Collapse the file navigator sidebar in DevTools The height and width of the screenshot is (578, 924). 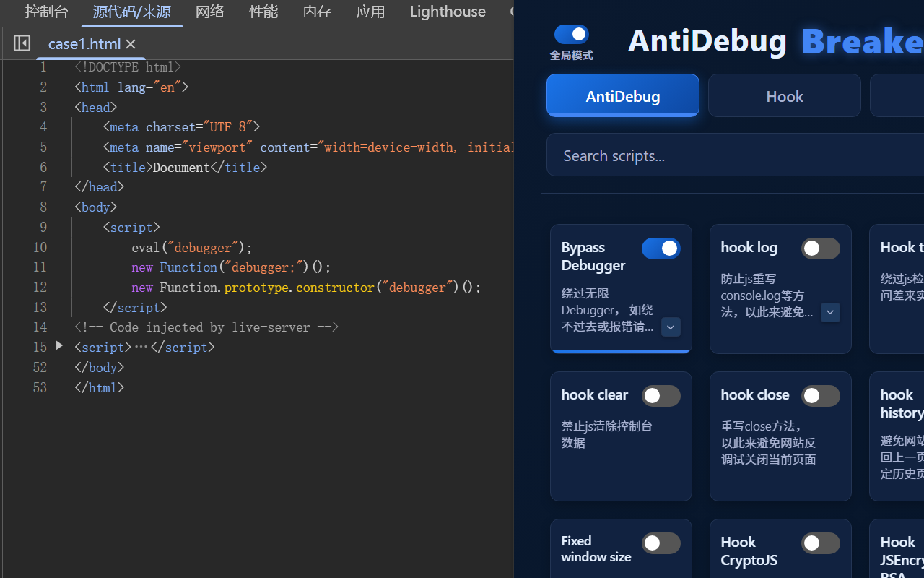click(x=22, y=43)
